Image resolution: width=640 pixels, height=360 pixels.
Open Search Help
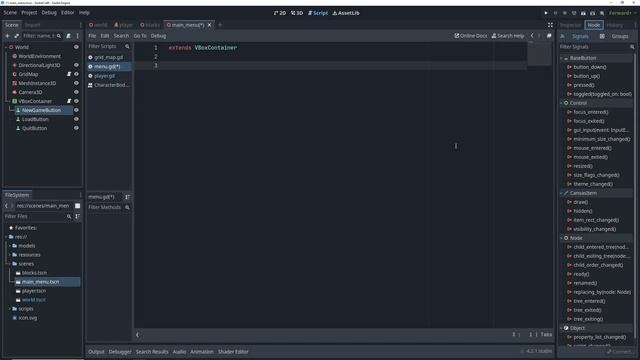click(508, 36)
